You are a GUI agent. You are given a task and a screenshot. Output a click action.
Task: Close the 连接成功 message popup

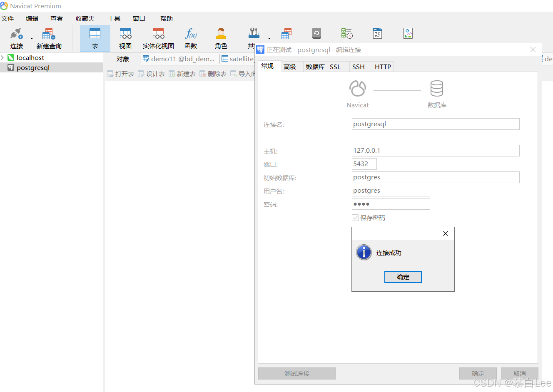446,233
